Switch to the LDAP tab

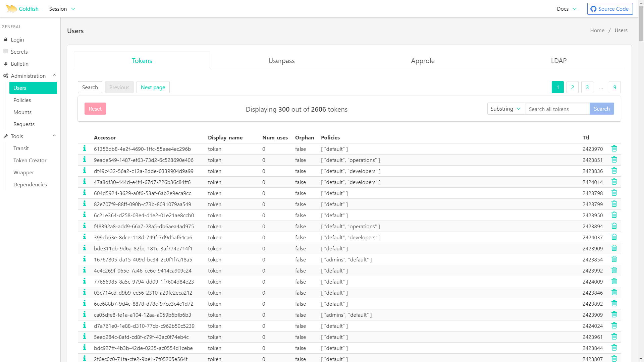click(x=558, y=61)
